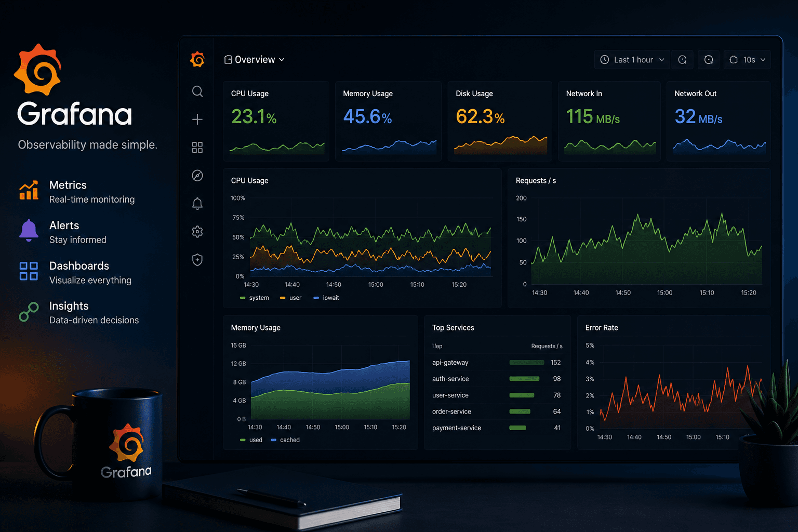The height and width of the screenshot is (532, 798).
Task: Click the green Insights nodes icon
Action: (x=29, y=312)
